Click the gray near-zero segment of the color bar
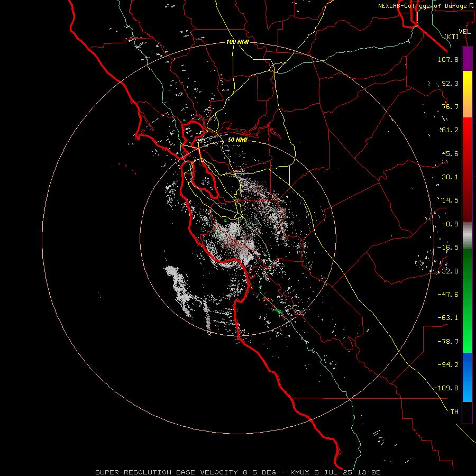This screenshot has height=476, width=476. [467, 235]
